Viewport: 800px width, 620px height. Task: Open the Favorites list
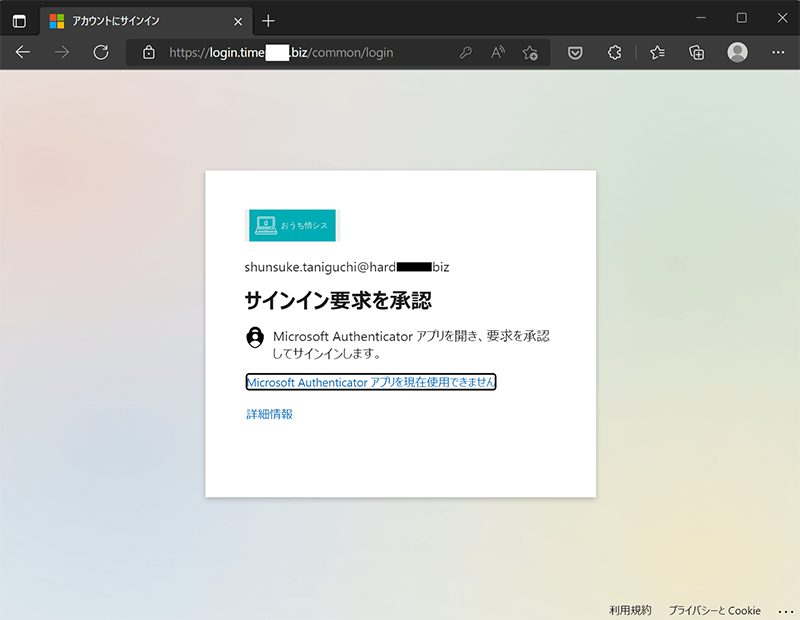pos(657,52)
